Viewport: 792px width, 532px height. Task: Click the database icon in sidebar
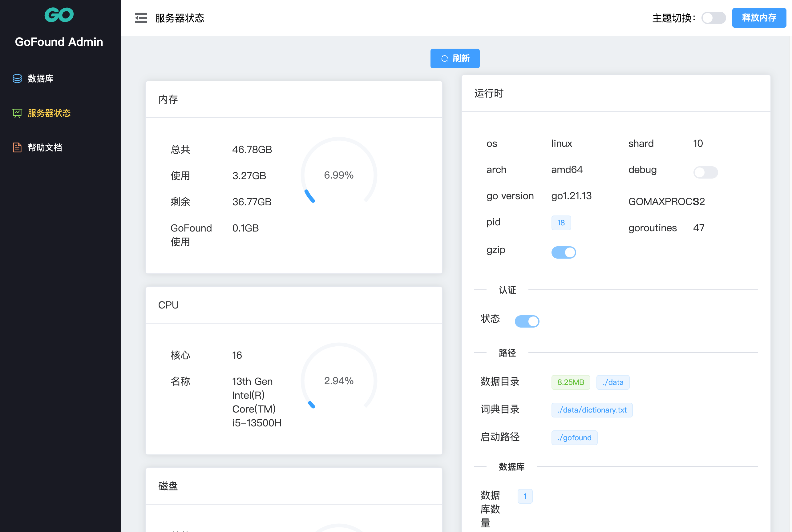(x=17, y=79)
